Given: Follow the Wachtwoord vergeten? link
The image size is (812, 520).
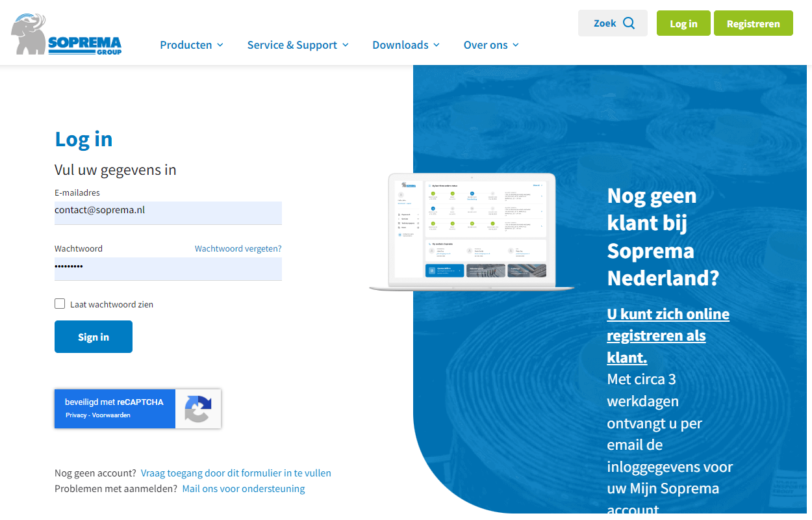Looking at the screenshot, I should (x=238, y=248).
